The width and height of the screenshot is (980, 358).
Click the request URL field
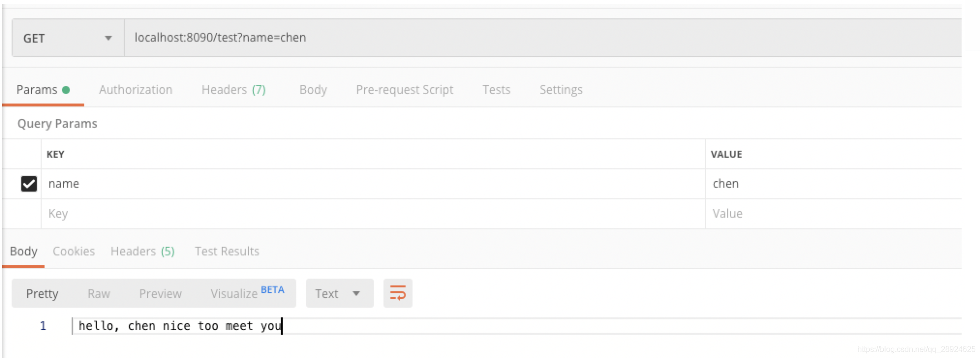542,38
